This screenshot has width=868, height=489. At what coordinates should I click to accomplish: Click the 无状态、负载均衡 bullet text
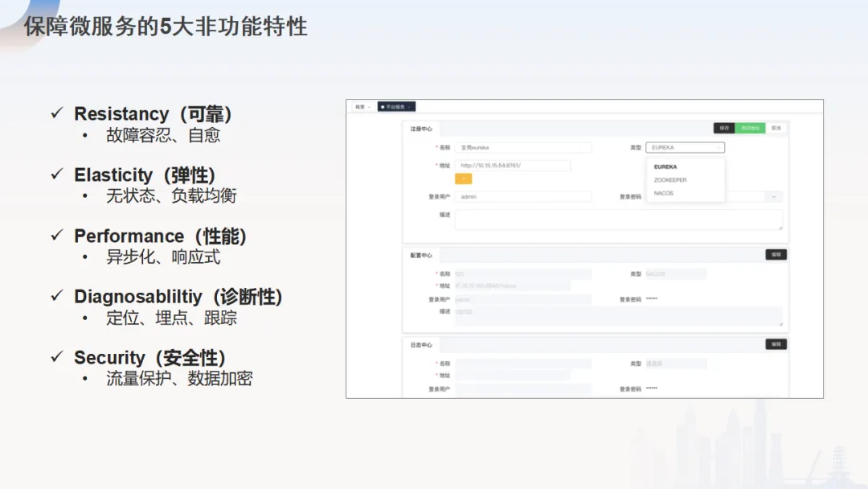click(x=172, y=195)
